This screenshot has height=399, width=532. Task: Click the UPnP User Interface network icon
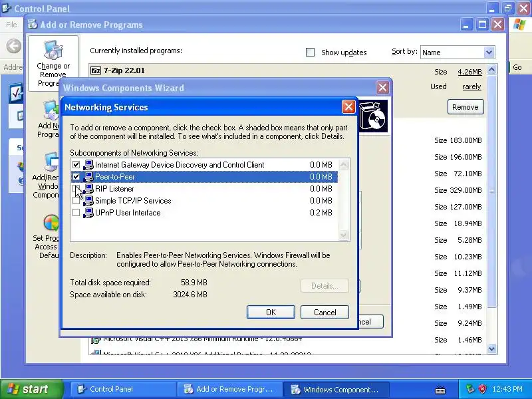pos(88,213)
